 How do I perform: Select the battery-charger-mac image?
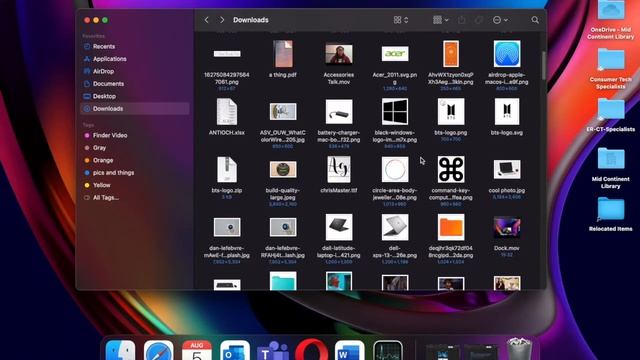(339, 111)
